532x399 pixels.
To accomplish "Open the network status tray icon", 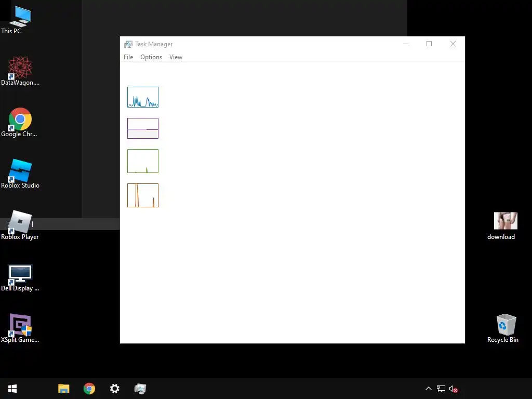I will point(441,389).
